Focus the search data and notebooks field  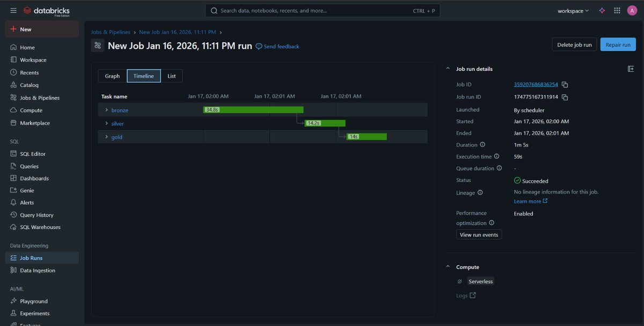(323, 11)
